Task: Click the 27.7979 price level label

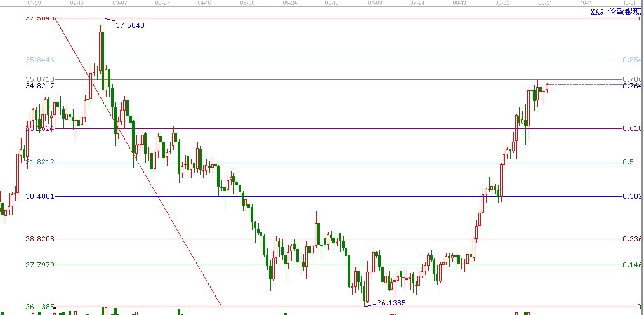Action: (39, 265)
